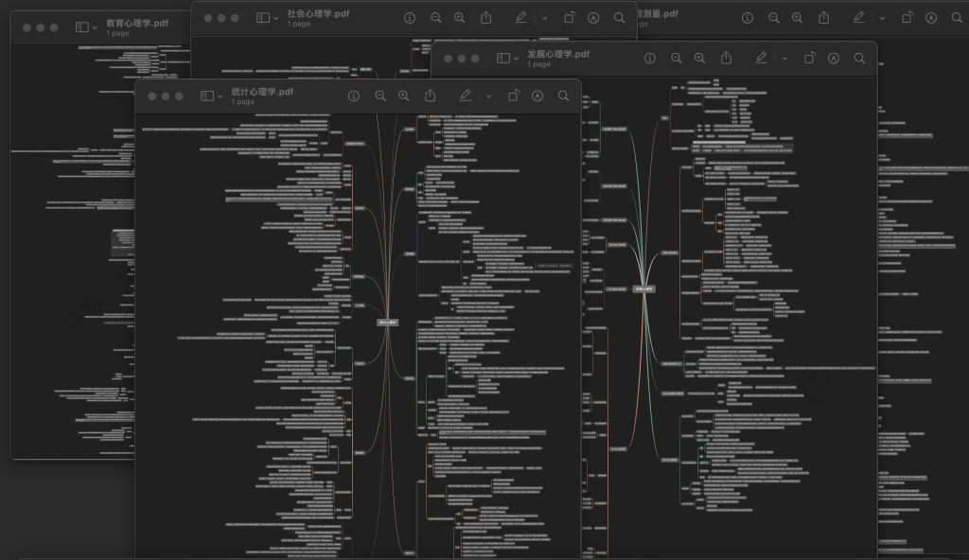This screenshot has height=560, width=969.
Task: Show inspector info for 发展心理学.pdf
Action: coord(650,58)
